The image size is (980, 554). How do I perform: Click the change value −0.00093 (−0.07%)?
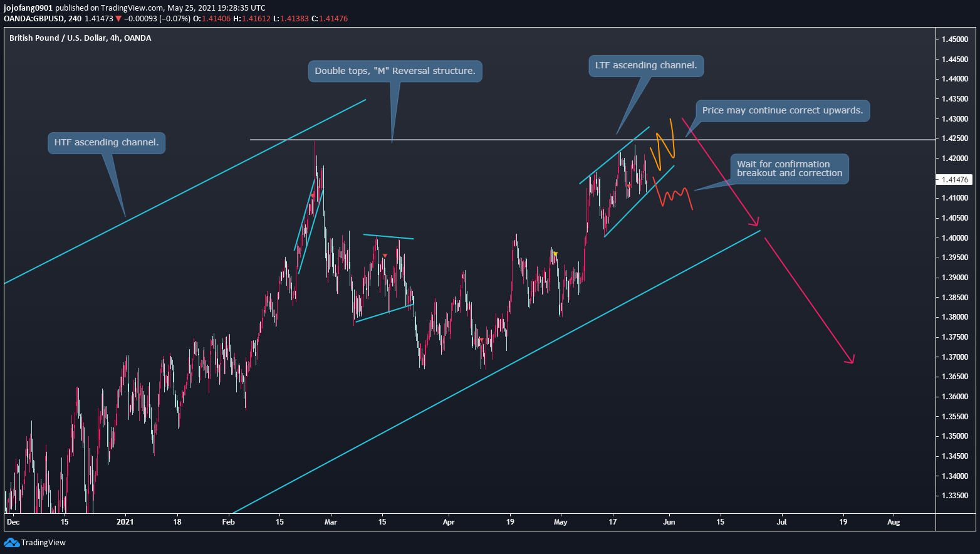(x=157, y=19)
